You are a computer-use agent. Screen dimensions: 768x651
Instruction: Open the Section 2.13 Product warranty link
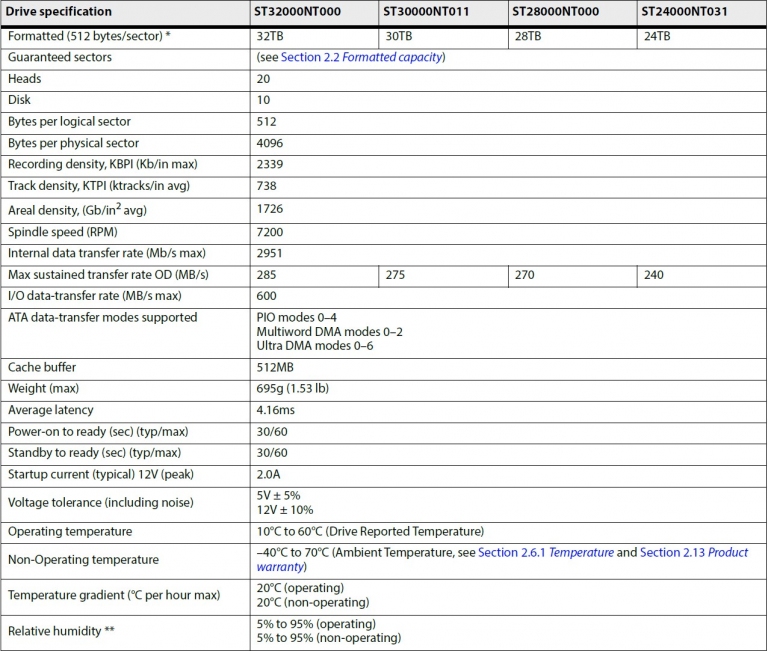694,553
